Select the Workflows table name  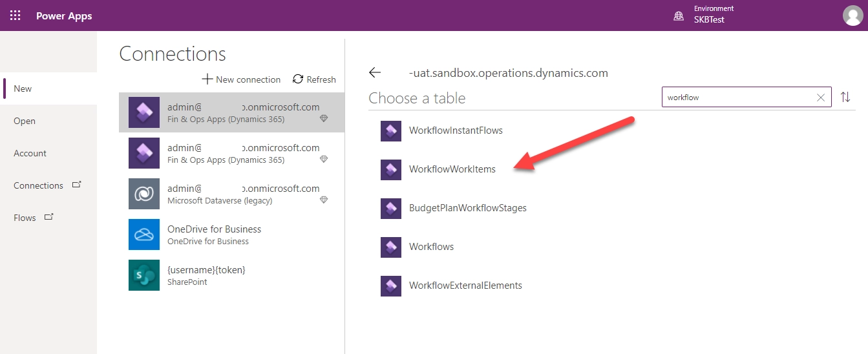pyautogui.click(x=432, y=247)
